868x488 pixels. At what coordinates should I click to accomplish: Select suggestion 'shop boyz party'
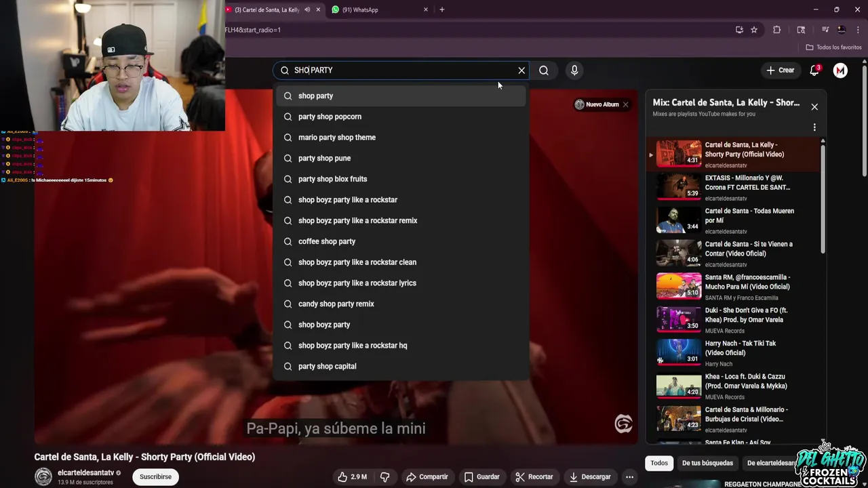point(401,325)
